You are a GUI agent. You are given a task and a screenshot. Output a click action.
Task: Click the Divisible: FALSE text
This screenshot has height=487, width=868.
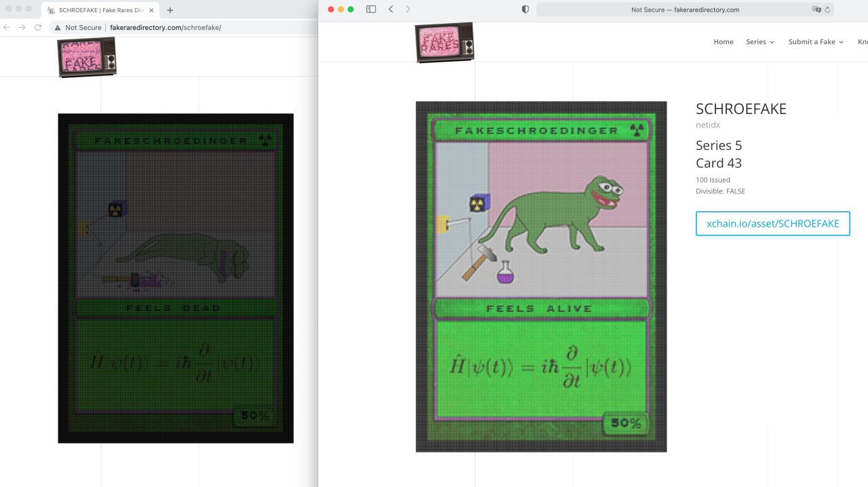(720, 191)
